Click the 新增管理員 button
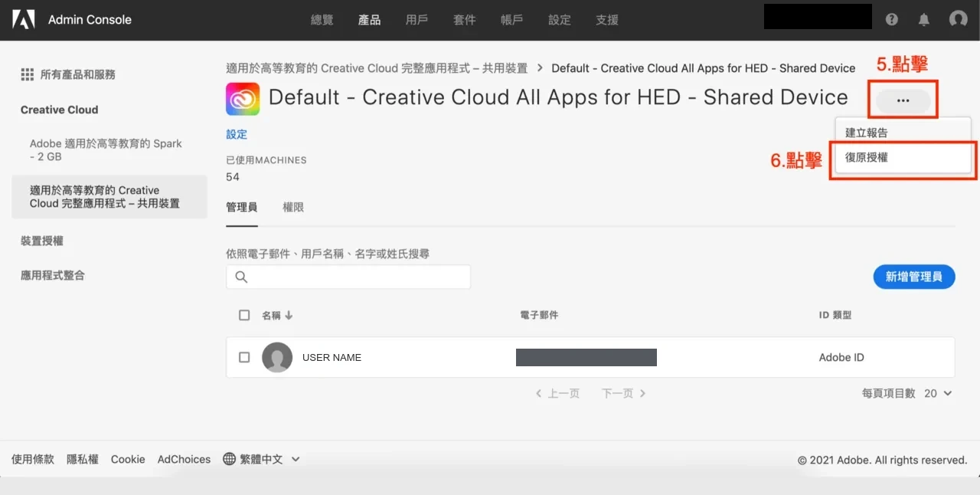 coord(914,277)
